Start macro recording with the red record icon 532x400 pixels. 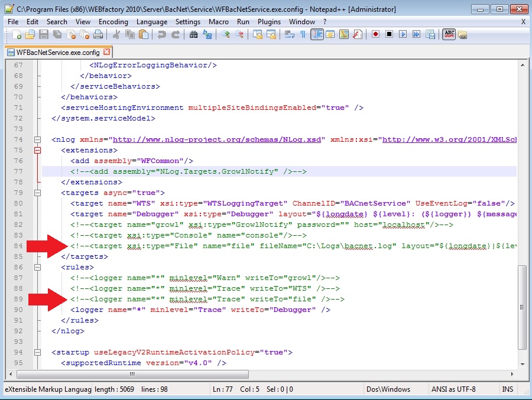(x=376, y=34)
